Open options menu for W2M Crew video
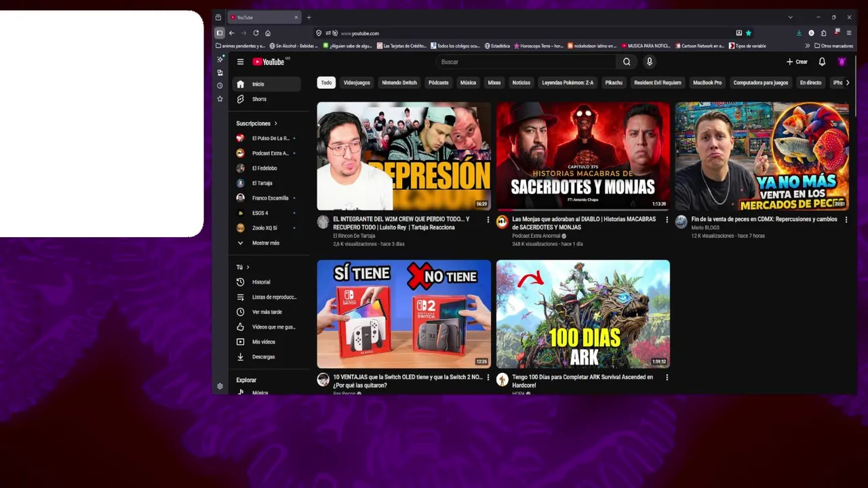Image resolution: width=868 pixels, height=488 pixels. click(x=488, y=220)
